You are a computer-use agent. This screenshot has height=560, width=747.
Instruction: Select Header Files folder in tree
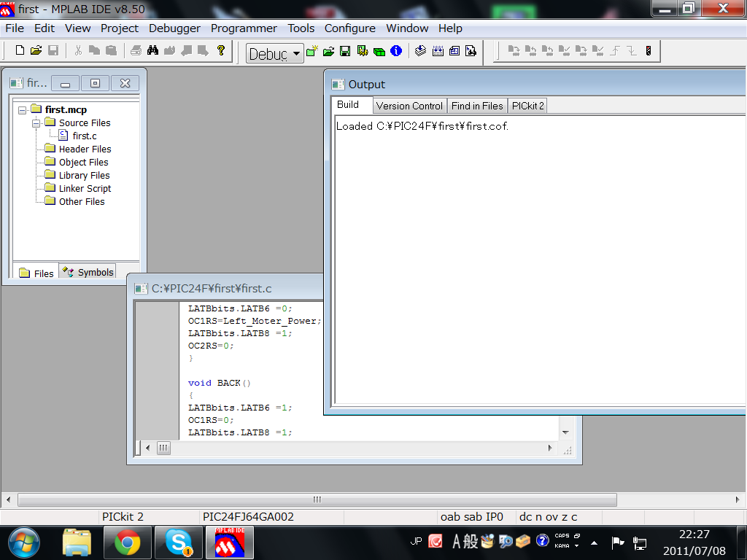(x=85, y=149)
